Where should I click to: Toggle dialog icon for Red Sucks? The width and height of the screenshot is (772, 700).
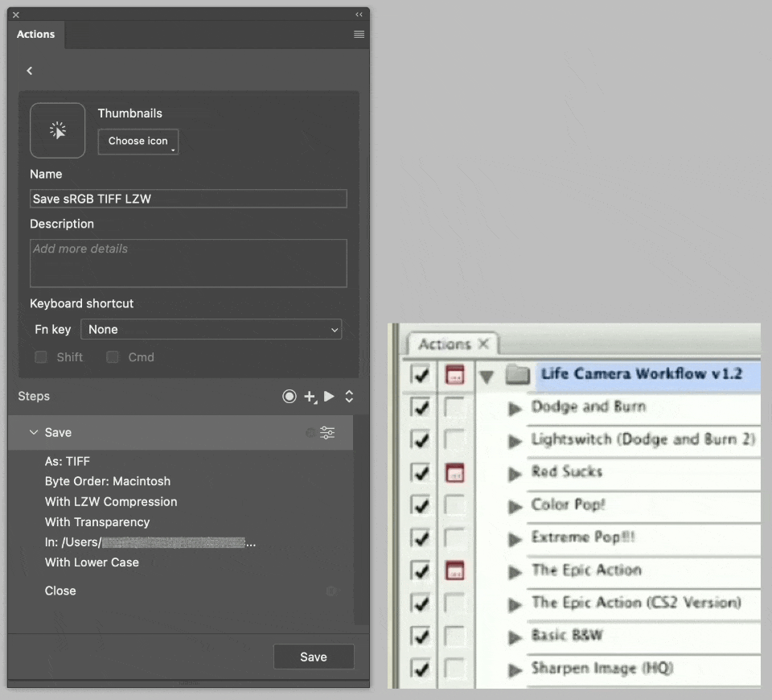[x=454, y=473]
